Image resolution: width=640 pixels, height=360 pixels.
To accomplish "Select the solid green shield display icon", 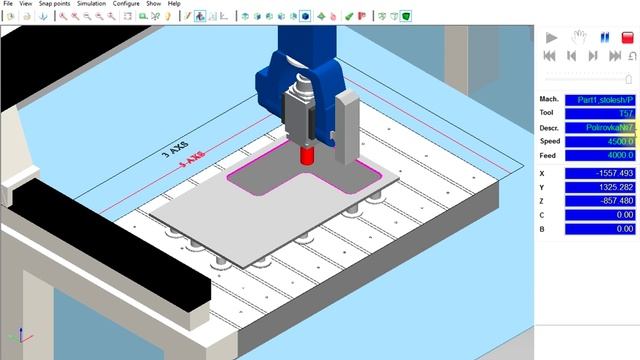I will point(406,16).
